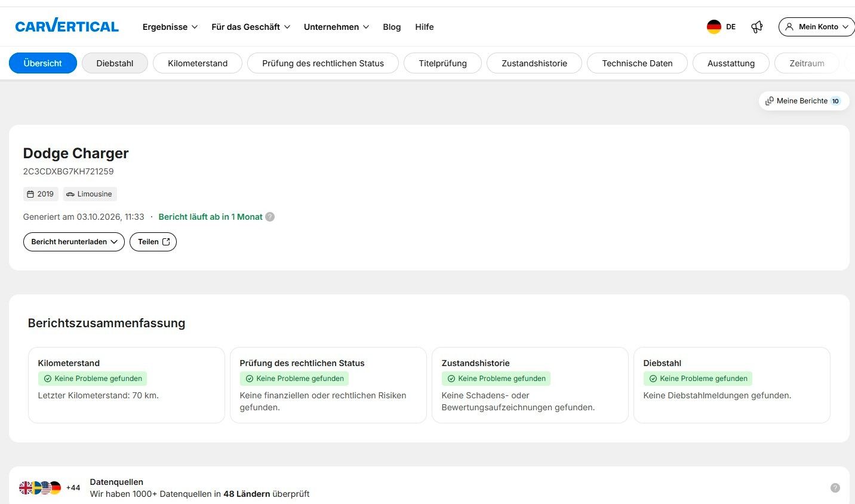The image size is (855, 504).
Task: Open the Zustandshistorie tab
Action: 534,63
